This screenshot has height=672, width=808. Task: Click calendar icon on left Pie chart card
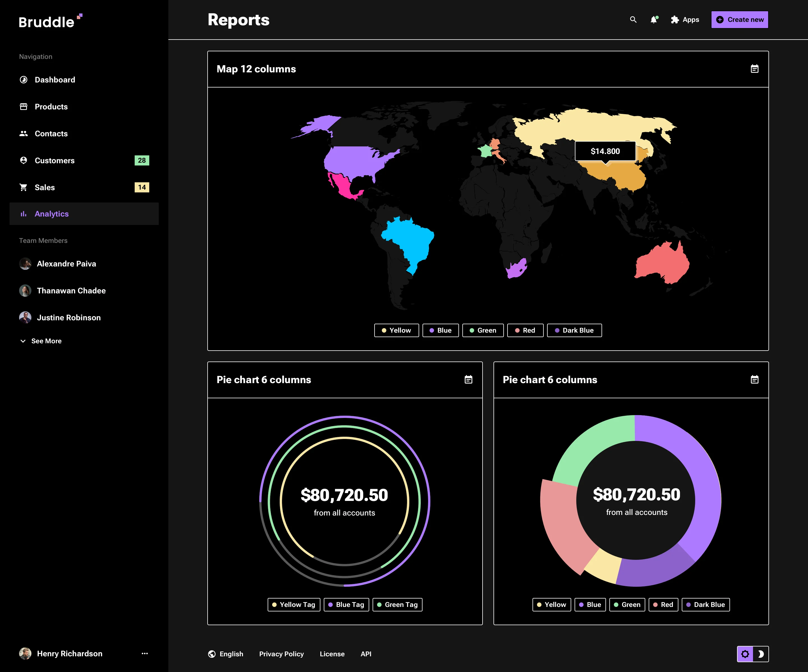468,380
